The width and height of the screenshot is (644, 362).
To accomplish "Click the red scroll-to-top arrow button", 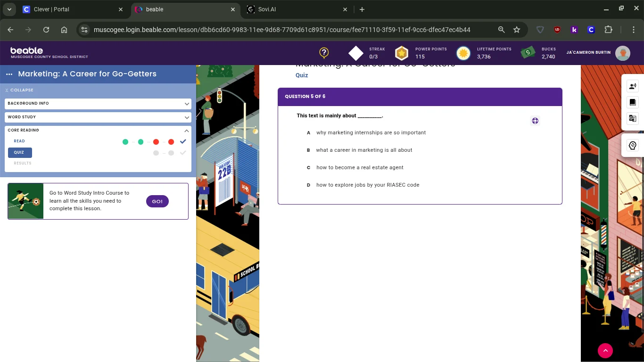I will click(x=605, y=350).
